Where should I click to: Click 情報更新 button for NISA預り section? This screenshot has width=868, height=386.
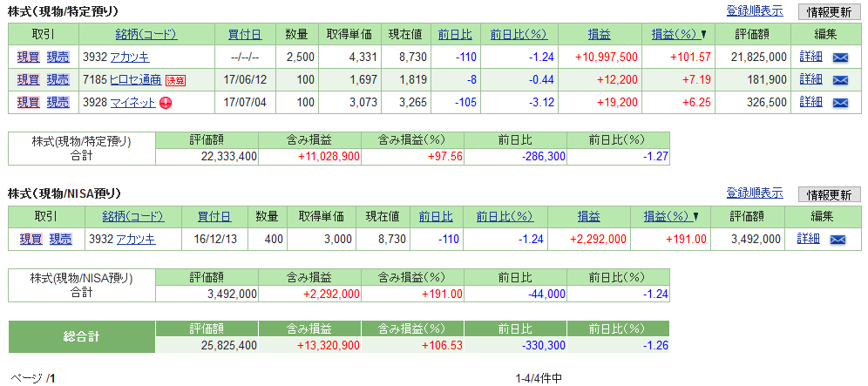(830, 195)
